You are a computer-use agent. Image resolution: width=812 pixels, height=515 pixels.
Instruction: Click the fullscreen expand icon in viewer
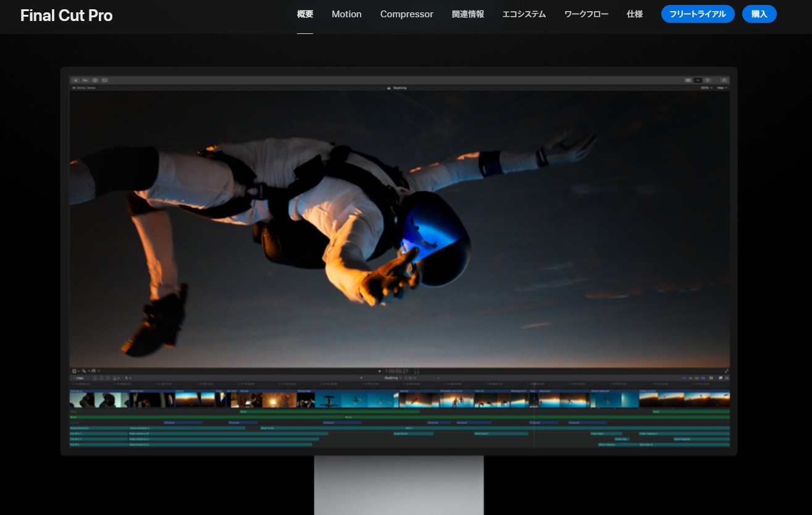pos(726,371)
